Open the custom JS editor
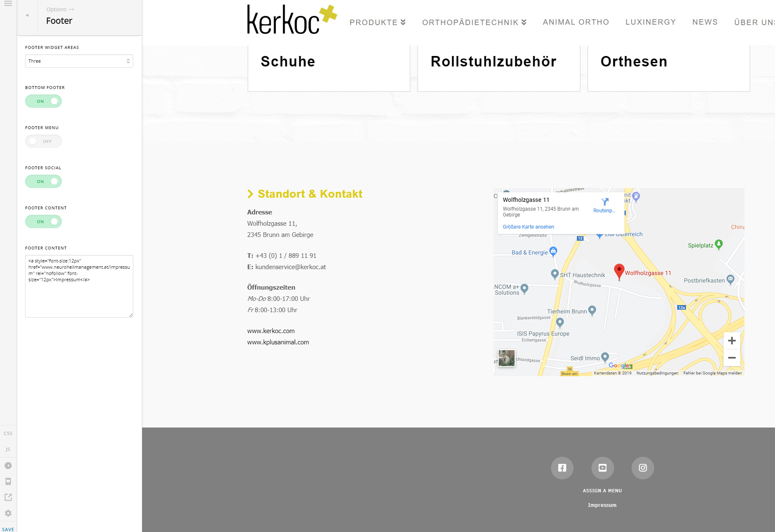The height and width of the screenshot is (532, 775). click(x=8, y=449)
